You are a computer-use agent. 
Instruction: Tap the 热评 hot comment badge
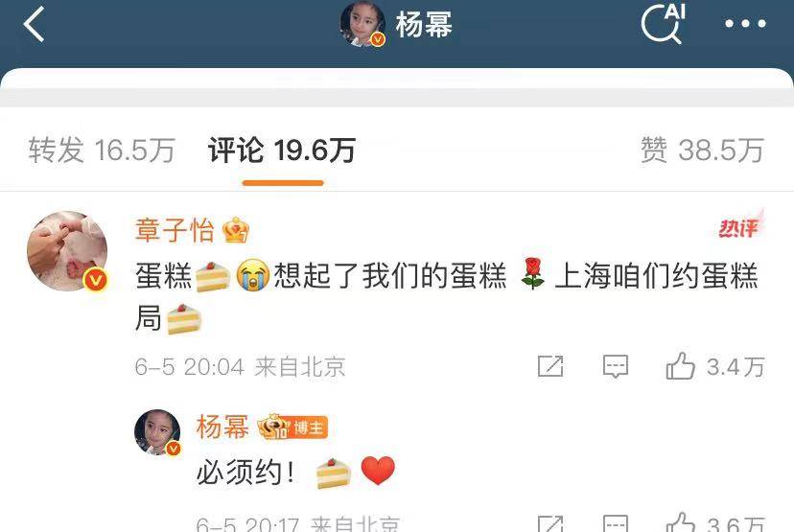click(740, 227)
